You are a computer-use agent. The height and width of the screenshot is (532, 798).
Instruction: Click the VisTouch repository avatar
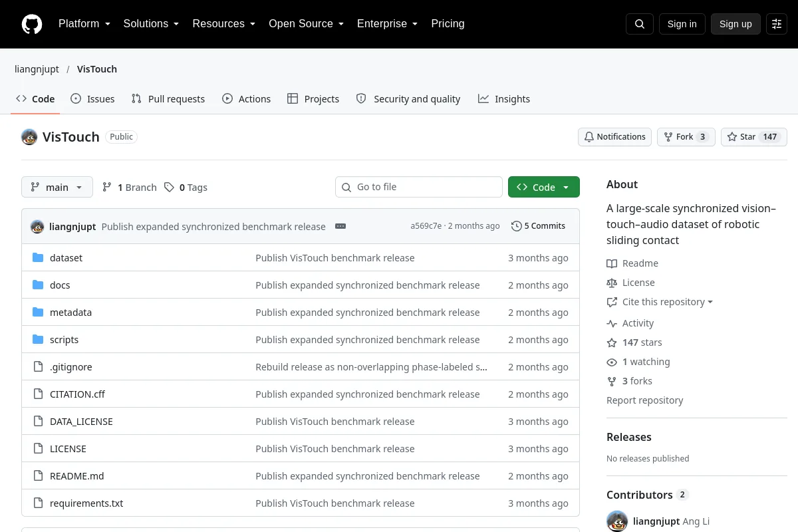tap(29, 137)
